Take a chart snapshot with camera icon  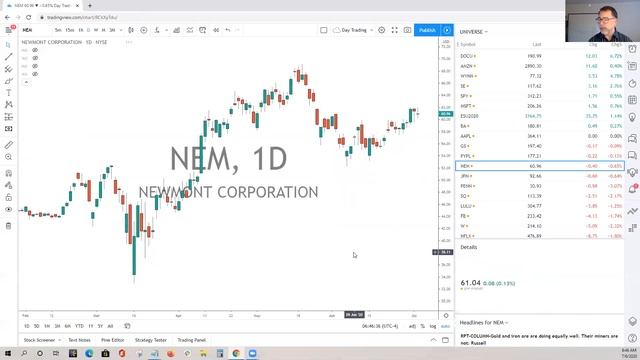[407, 30]
